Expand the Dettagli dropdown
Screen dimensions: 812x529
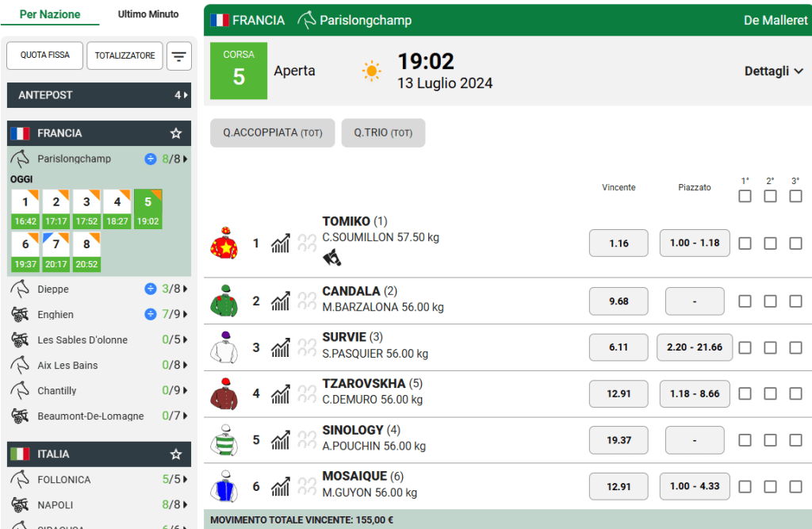coord(773,71)
